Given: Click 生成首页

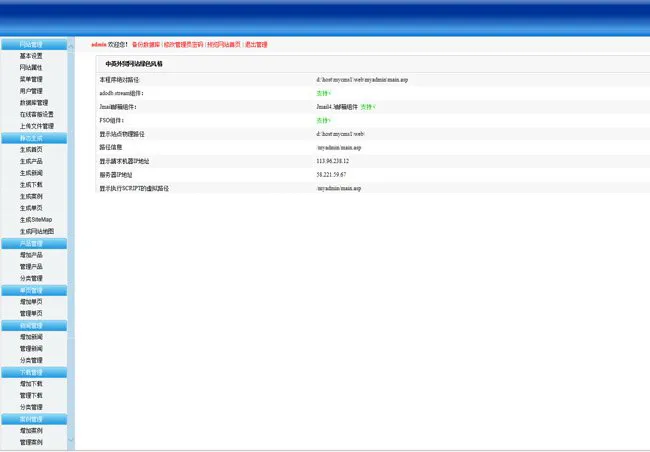Looking at the screenshot, I should (x=31, y=150).
